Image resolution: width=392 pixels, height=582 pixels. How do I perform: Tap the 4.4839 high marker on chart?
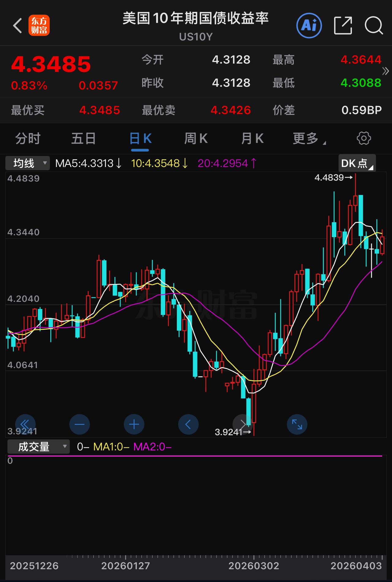[334, 177]
